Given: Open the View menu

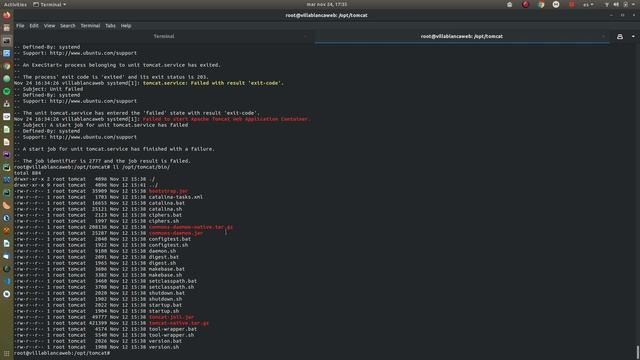Looking at the screenshot, I should 49,26.
